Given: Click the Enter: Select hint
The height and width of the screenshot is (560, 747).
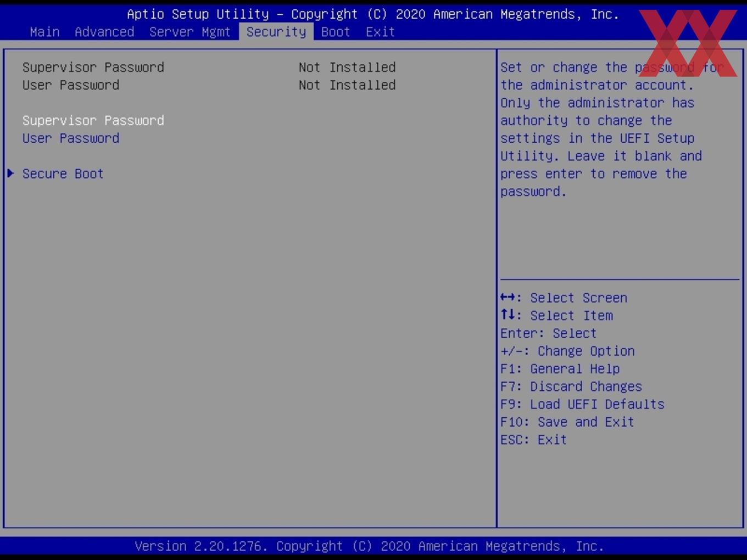Looking at the screenshot, I should (548, 333).
